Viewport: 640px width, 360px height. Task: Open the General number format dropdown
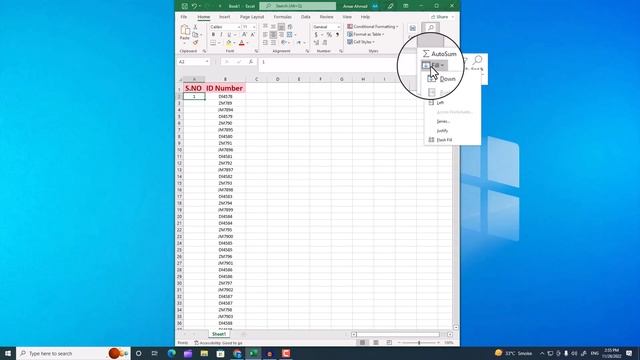point(338,27)
